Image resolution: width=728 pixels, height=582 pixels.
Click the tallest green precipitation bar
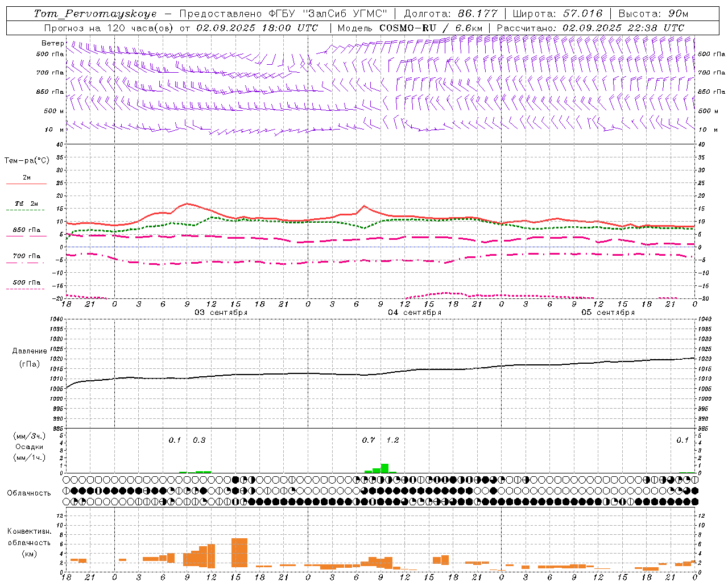(x=384, y=468)
